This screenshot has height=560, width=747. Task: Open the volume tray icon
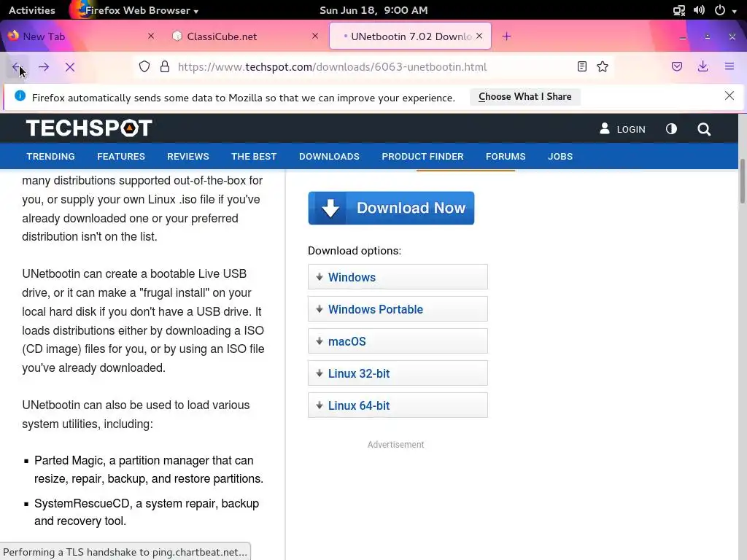[x=699, y=10]
